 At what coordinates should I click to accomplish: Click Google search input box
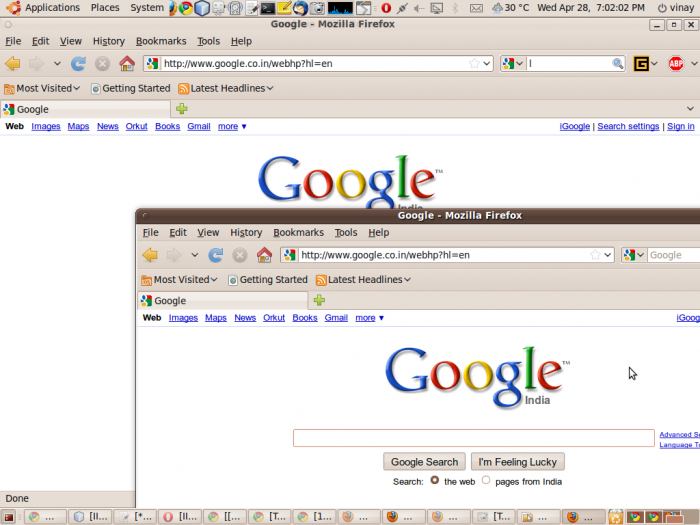(x=474, y=438)
